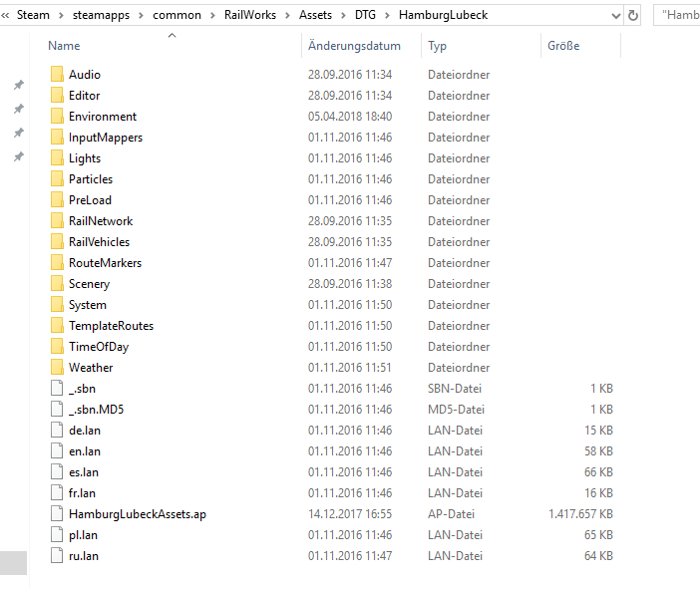Select the de.lan file icon

[x=57, y=431]
